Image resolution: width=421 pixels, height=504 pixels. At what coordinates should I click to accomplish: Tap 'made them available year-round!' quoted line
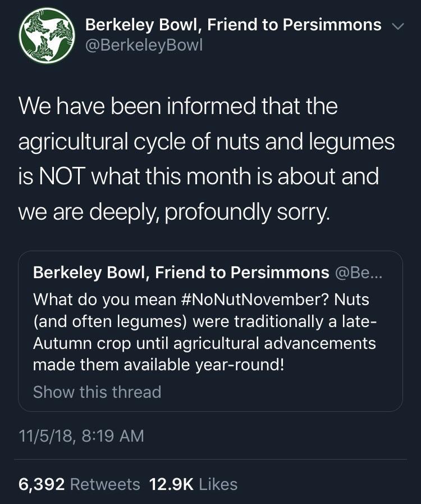point(159,365)
